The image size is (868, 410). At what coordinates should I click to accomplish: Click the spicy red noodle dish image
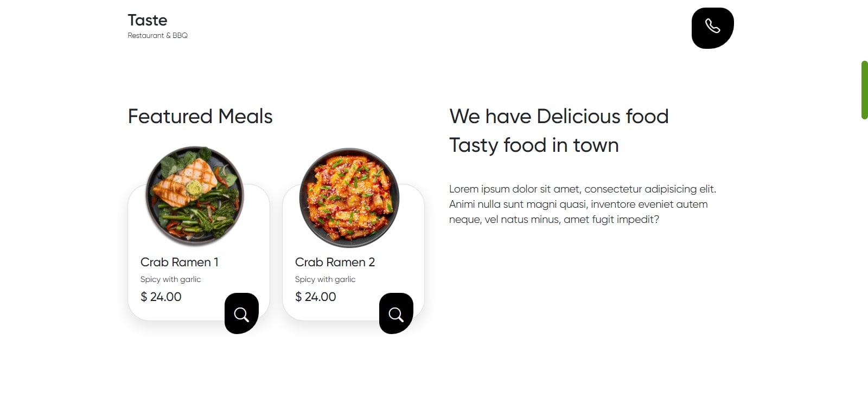349,197
